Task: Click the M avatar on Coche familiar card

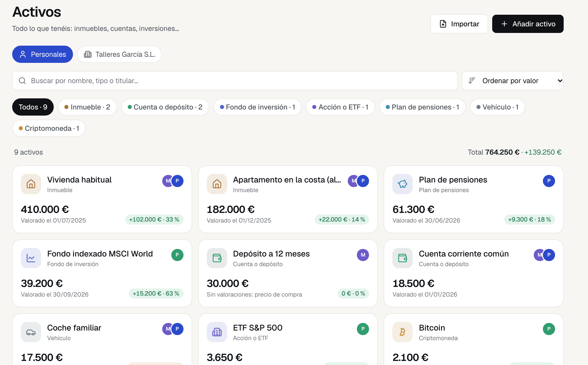Action: pyautogui.click(x=167, y=329)
